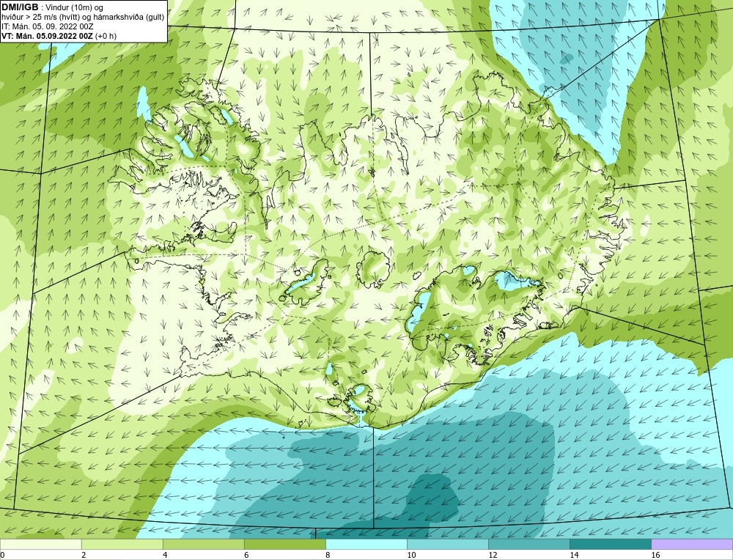Image resolution: width=733 pixels, height=560 pixels.
Task: Click the DMI/IGB title text
Action: (21, 7)
